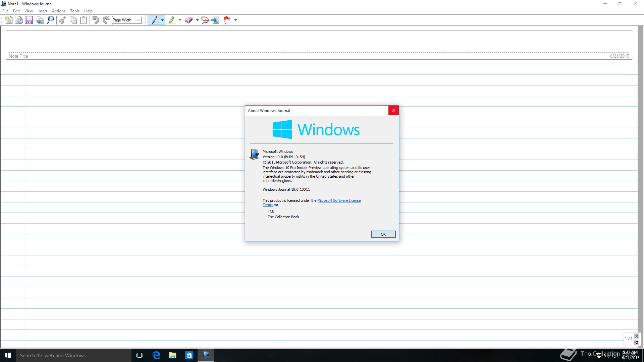The height and width of the screenshot is (362, 644).
Task: Click the 'Version 10.0 (Build 10154)' text
Action: pos(284,157)
